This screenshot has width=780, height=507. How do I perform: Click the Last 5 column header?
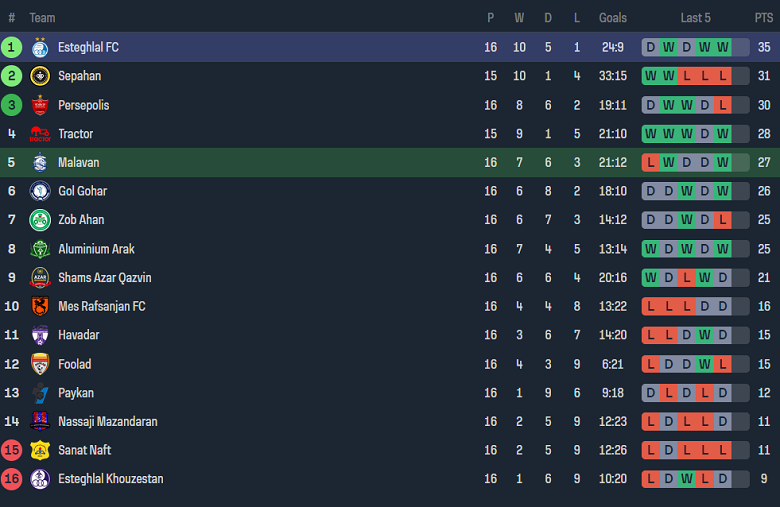(x=695, y=18)
